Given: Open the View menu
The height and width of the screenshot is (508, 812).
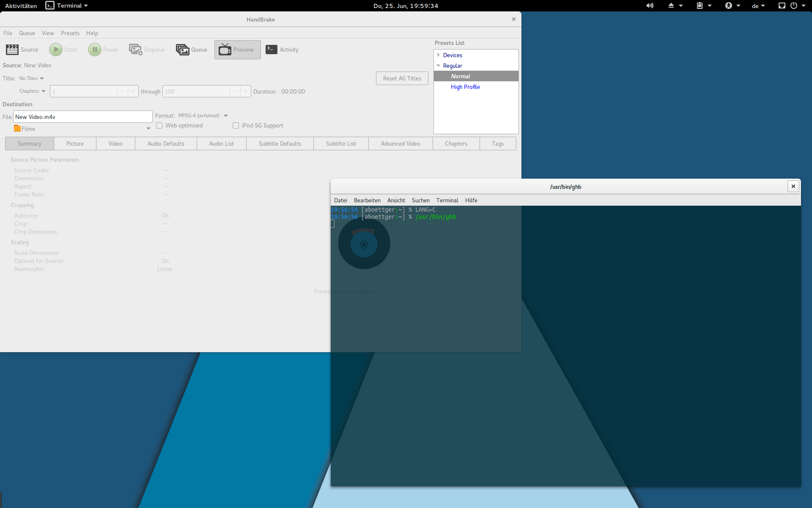Looking at the screenshot, I should click(x=48, y=33).
